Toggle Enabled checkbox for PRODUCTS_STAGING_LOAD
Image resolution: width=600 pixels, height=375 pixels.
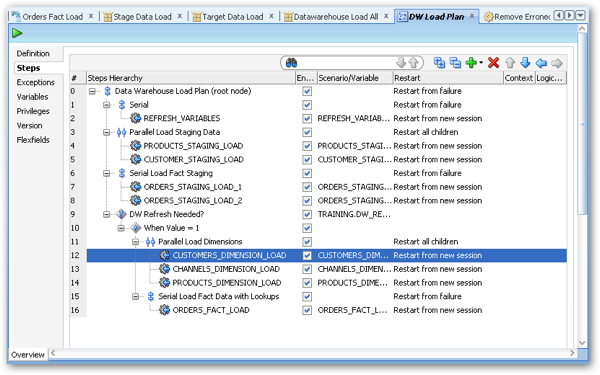[x=307, y=146]
